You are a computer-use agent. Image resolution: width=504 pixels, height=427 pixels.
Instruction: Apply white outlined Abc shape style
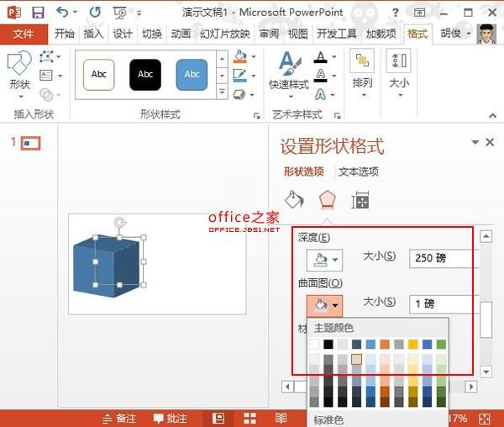98,75
